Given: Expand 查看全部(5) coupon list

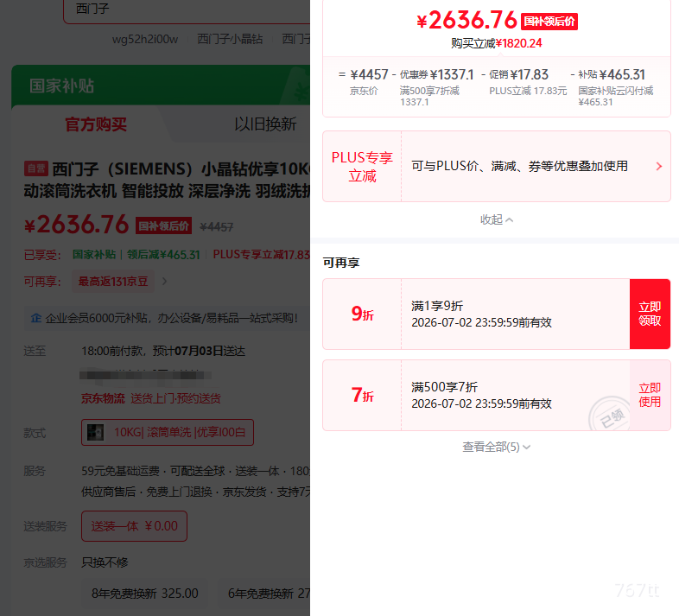Looking at the screenshot, I should (496, 447).
